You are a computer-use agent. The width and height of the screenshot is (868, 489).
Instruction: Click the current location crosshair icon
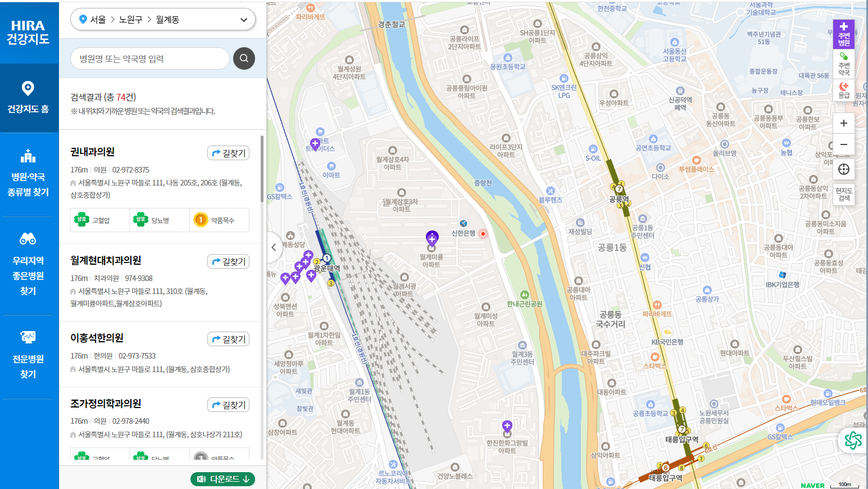point(844,169)
